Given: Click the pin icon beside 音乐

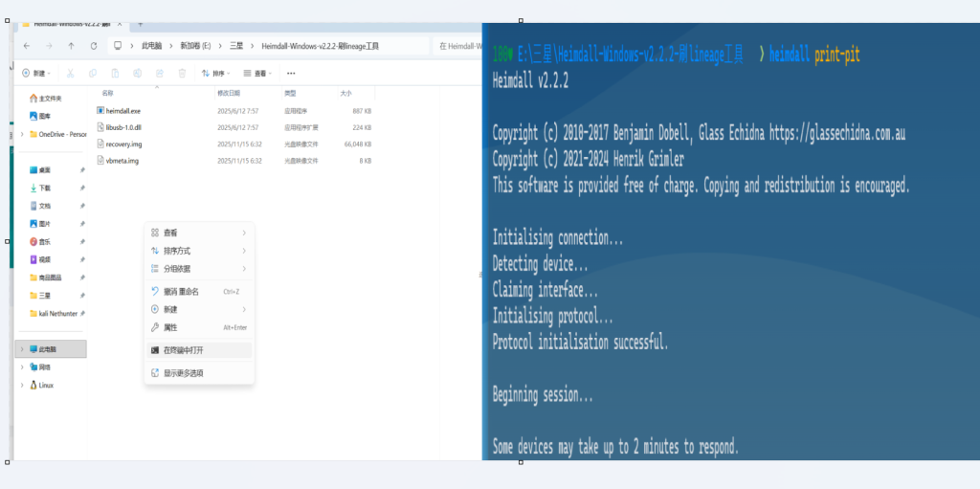Looking at the screenshot, I should pyautogui.click(x=82, y=241).
